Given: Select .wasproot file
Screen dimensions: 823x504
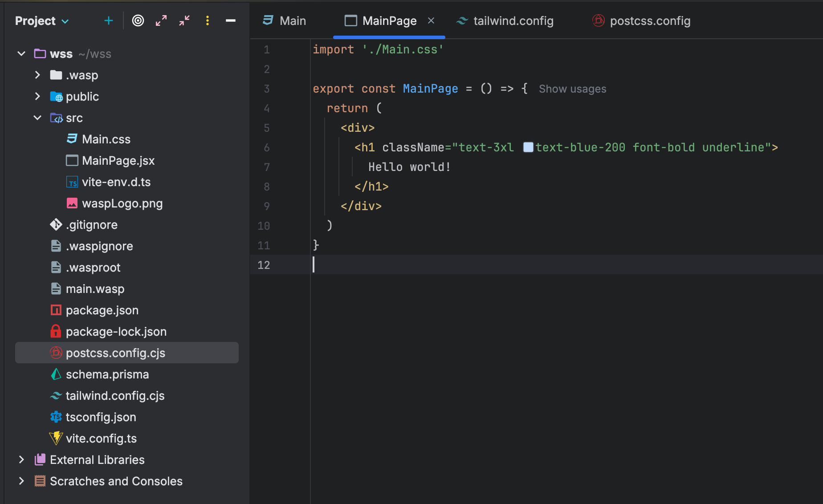Looking at the screenshot, I should [93, 268].
